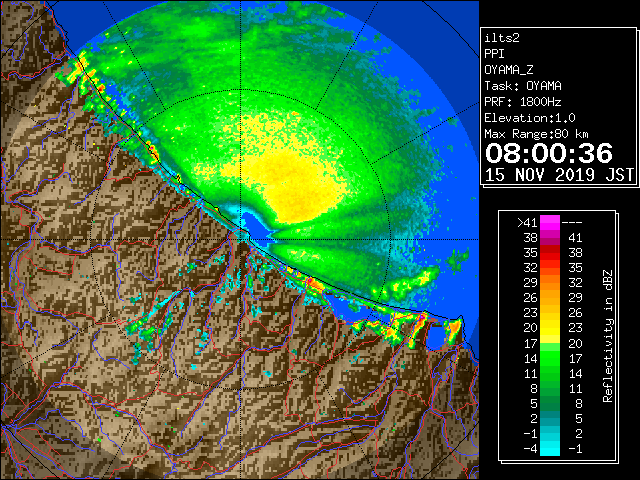Click the magenta '>41' legend color swatch
The width and height of the screenshot is (640, 480).
click(550, 222)
